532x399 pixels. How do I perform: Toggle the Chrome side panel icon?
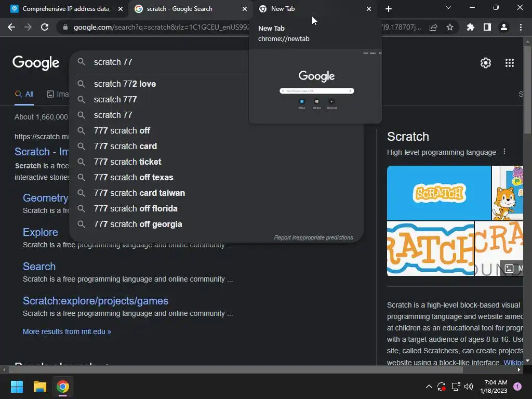[487, 27]
